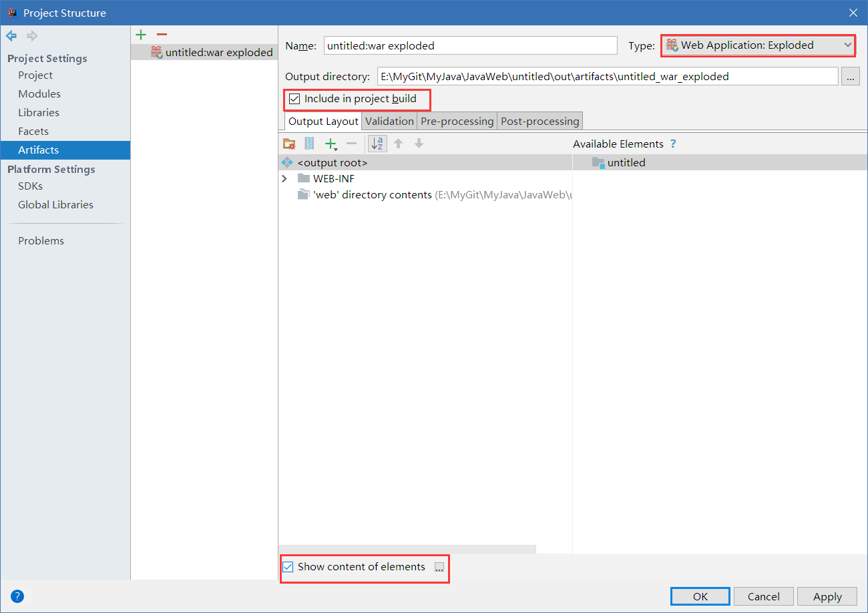Switch to the Validation tab

(389, 121)
